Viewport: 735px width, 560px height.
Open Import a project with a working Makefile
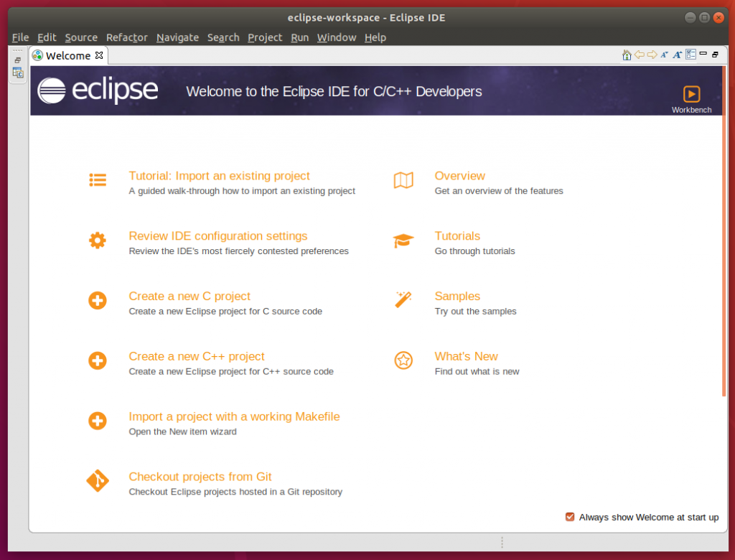pyautogui.click(x=234, y=416)
